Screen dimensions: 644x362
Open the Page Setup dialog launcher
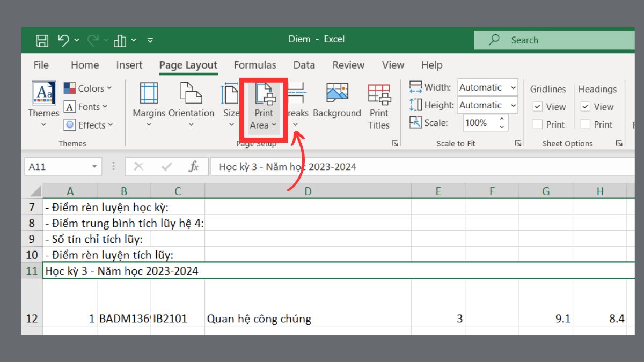point(395,143)
